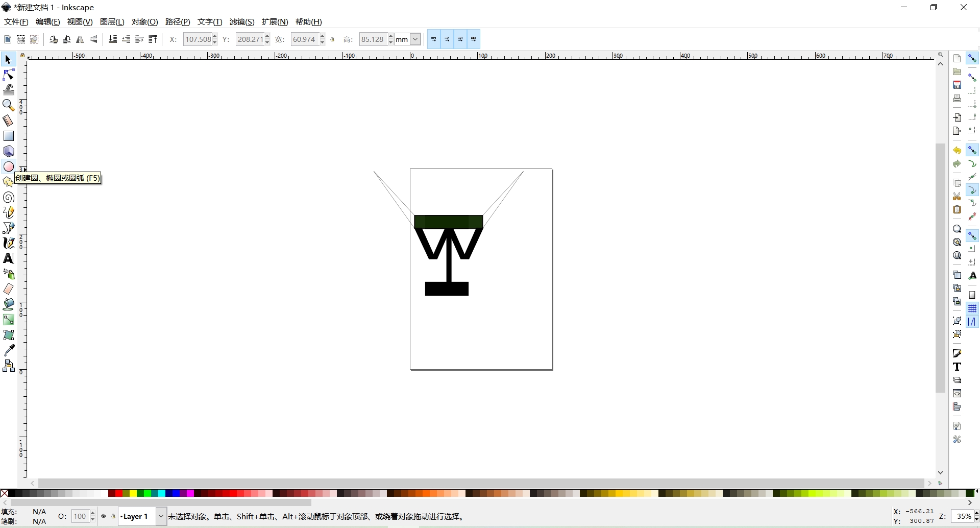Viewport: 980px width, 528px height.
Task: Cut selection with scissors icon
Action: point(957,197)
